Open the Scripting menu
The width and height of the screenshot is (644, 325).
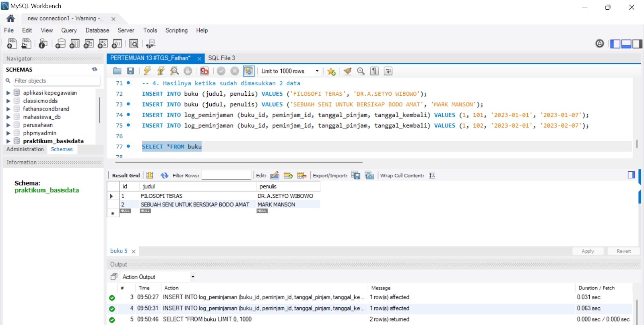[176, 30]
